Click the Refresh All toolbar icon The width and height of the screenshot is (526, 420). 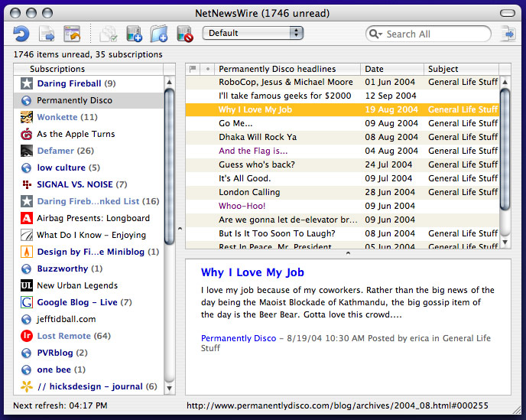pyautogui.click(x=21, y=34)
